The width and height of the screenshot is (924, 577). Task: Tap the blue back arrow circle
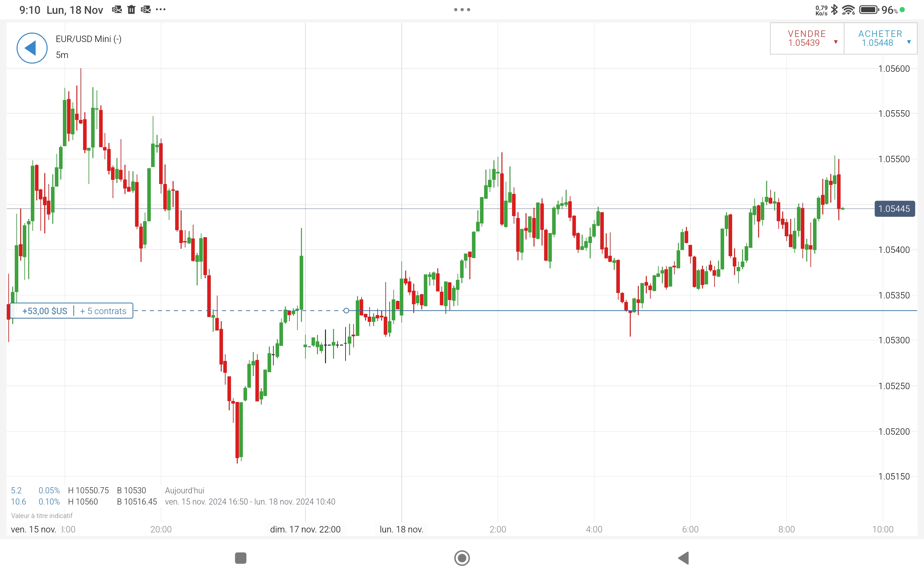pos(32,48)
